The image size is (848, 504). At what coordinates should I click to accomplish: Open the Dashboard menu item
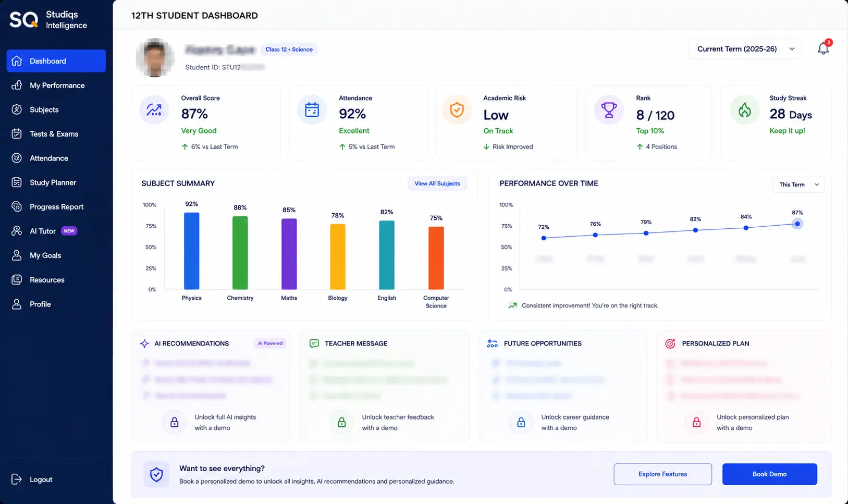(x=56, y=61)
